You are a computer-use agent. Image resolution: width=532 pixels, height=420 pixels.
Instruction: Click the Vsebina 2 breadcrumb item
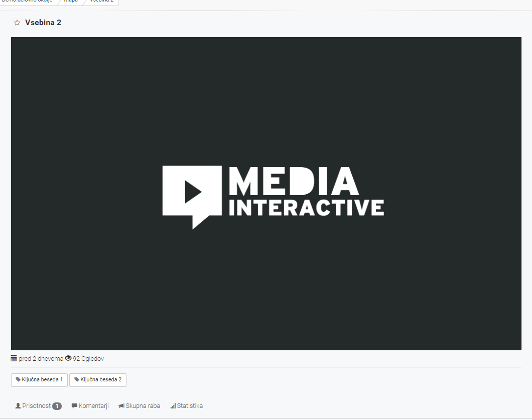(101, 1)
